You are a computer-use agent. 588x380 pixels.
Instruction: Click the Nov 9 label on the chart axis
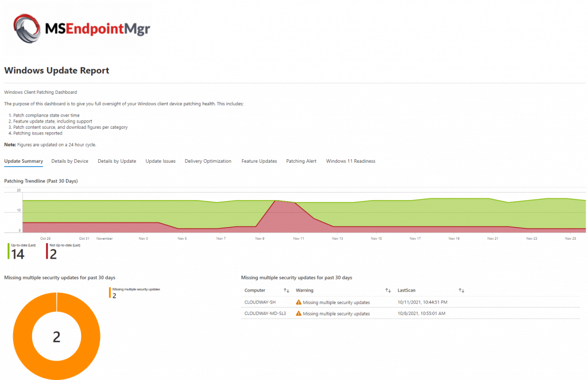click(x=260, y=239)
